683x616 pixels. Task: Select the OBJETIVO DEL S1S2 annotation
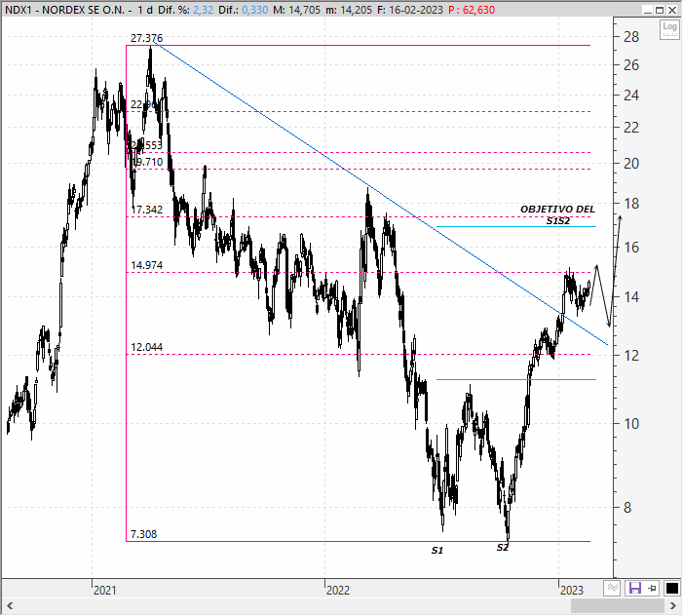click(557, 215)
